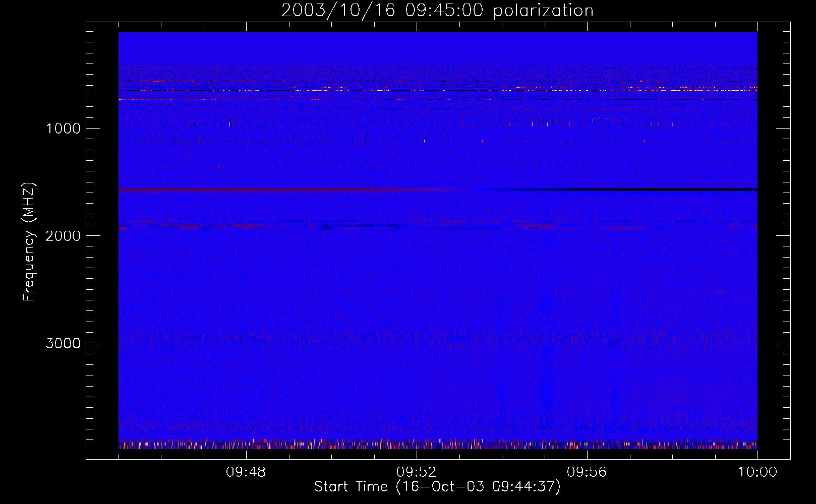Screen dimensions: 816x504
Task: Click the "Start Time (16-Oct-03 09:44:37)" label
Action: (437, 487)
